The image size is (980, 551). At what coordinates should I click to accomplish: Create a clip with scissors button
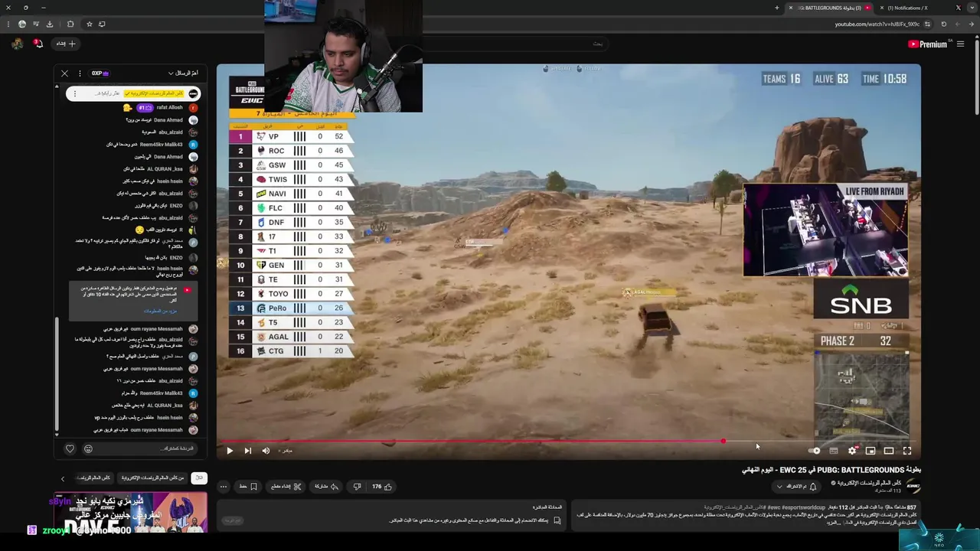pyautogui.click(x=286, y=487)
